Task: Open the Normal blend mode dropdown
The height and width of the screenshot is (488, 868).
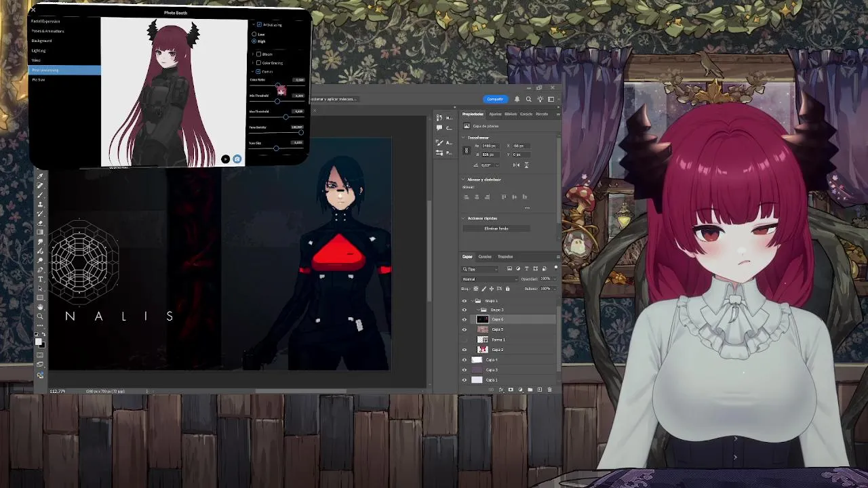Action: (489, 279)
